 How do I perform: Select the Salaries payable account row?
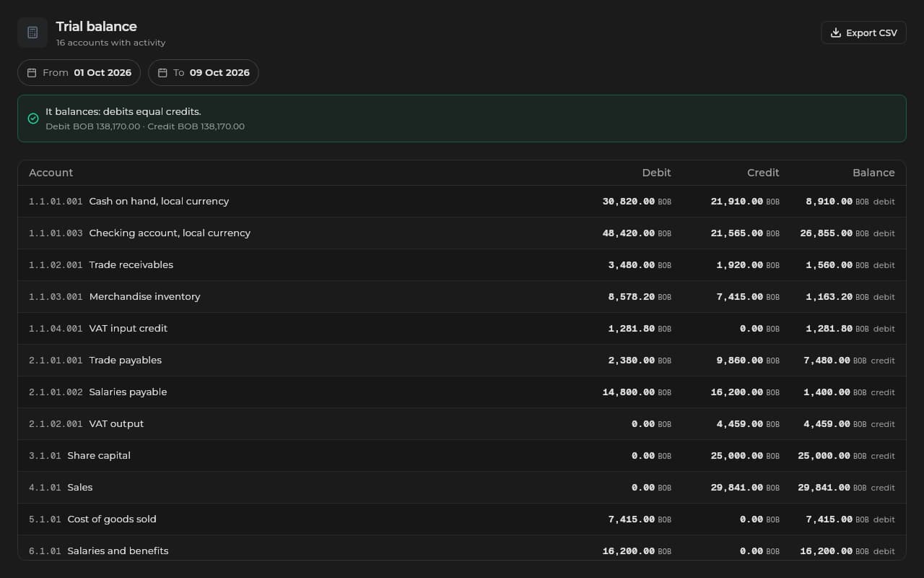coord(462,392)
